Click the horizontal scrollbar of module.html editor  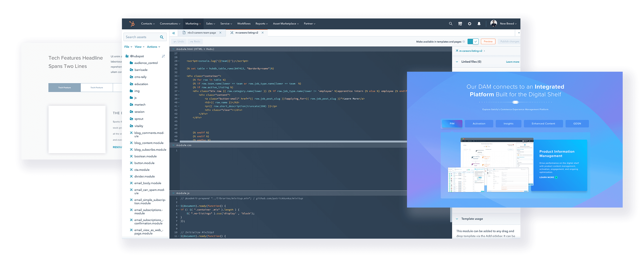pyautogui.click(x=293, y=142)
